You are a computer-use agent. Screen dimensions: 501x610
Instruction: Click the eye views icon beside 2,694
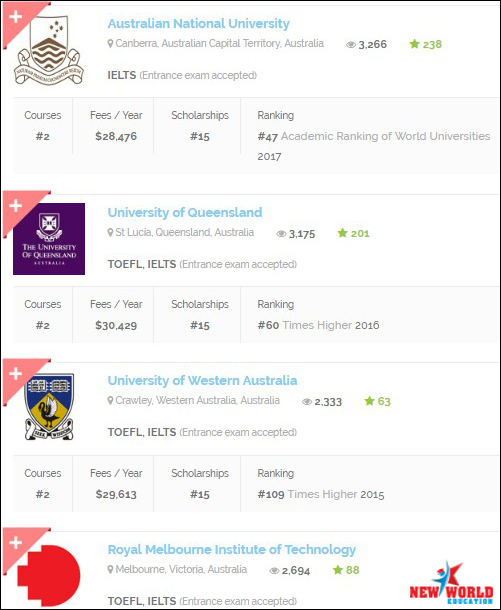pyautogui.click(x=274, y=571)
